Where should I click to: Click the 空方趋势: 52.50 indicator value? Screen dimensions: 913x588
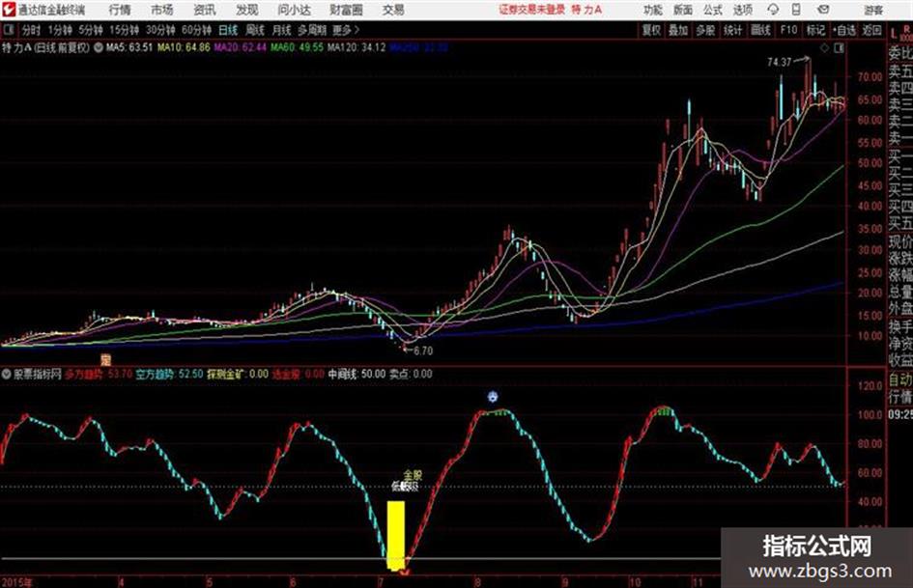tap(169, 374)
